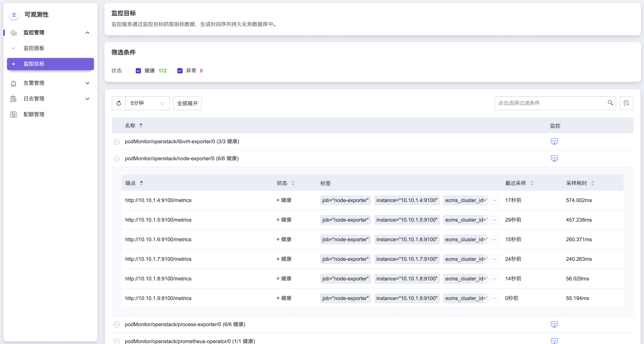This screenshot has height=344, width=644.
Task: Click the 全部展开 button
Action: tap(187, 103)
